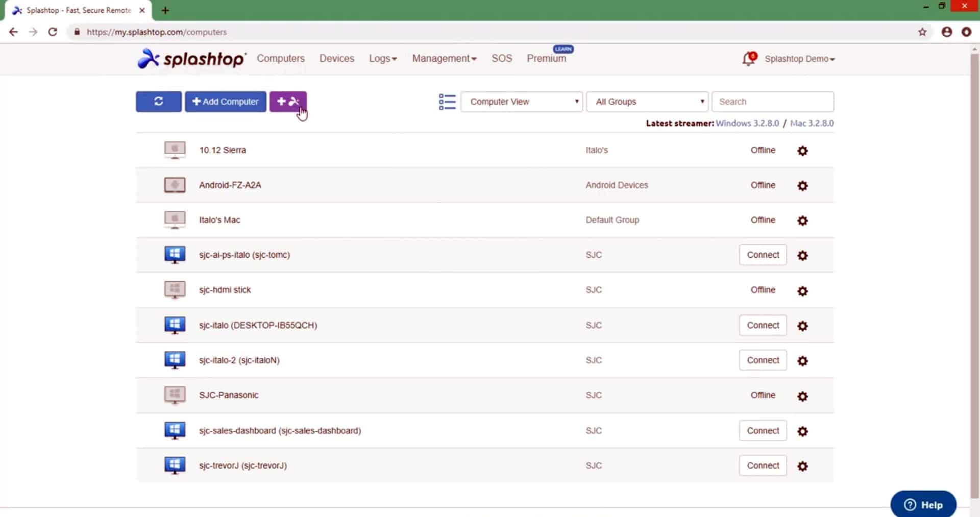Connect to sjc-italo (DESKTOP-IB55QCH)
Screen dimensions: 980x517
pos(763,325)
